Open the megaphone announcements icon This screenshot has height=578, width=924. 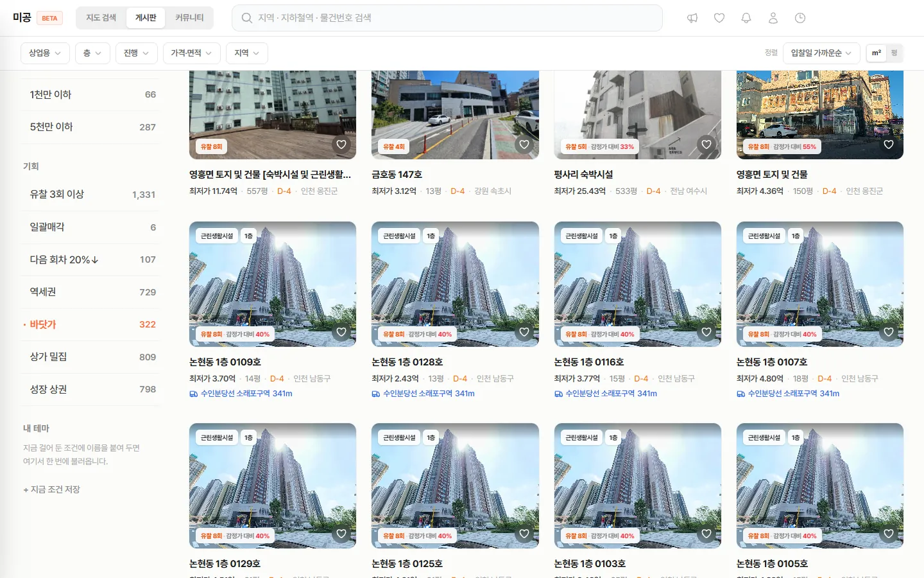(692, 18)
